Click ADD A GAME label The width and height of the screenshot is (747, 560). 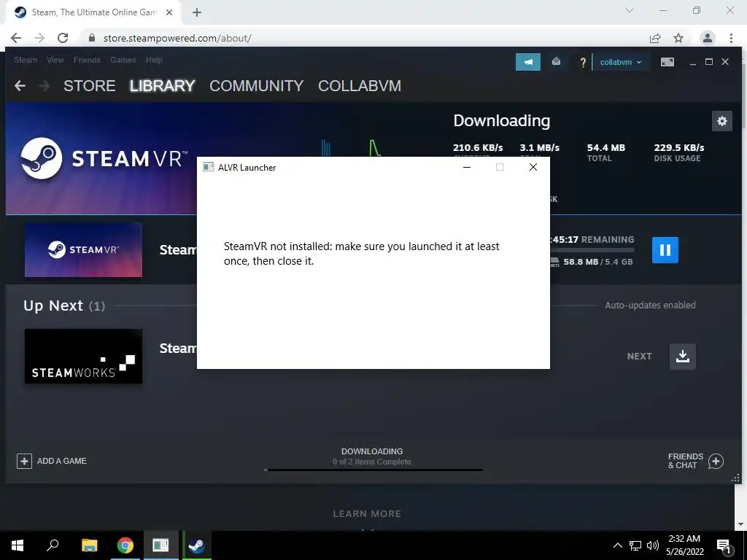[62, 461]
